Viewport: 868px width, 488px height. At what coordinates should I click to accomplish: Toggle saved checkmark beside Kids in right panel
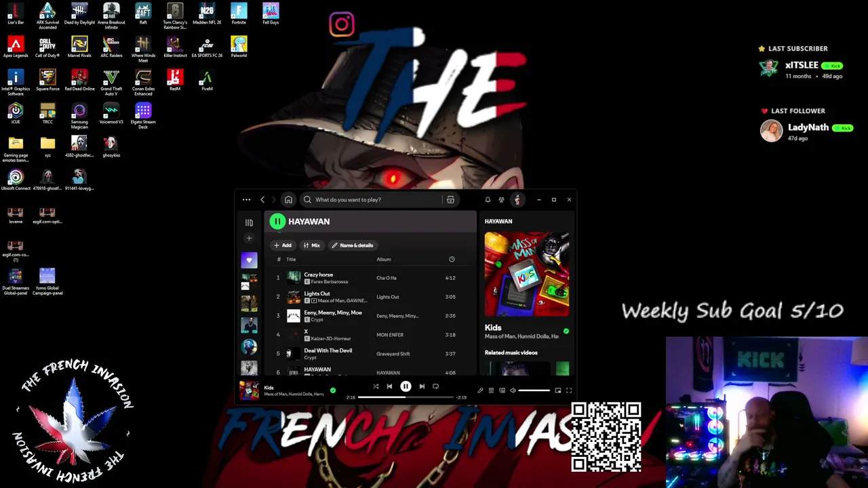[566, 331]
